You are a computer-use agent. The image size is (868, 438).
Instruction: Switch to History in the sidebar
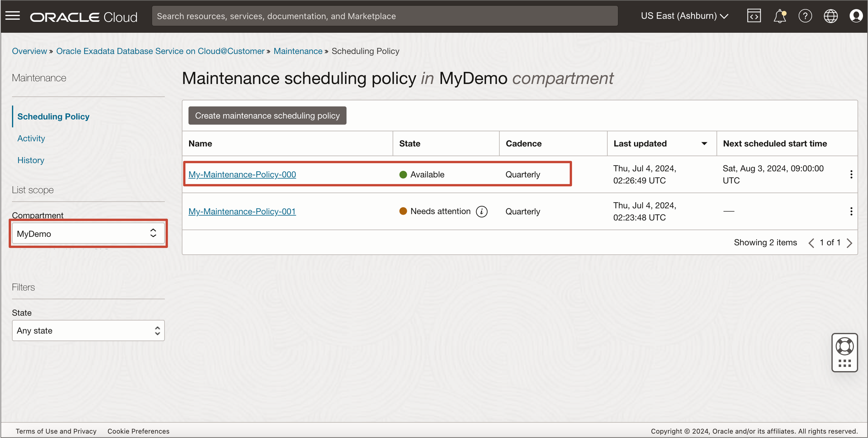31,160
